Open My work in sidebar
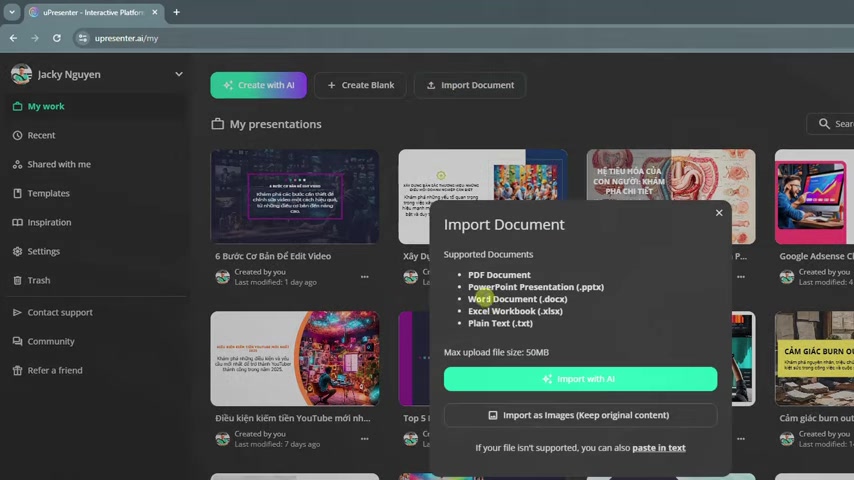This screenshot has height=480, width=854. click(x=95, y=106)
